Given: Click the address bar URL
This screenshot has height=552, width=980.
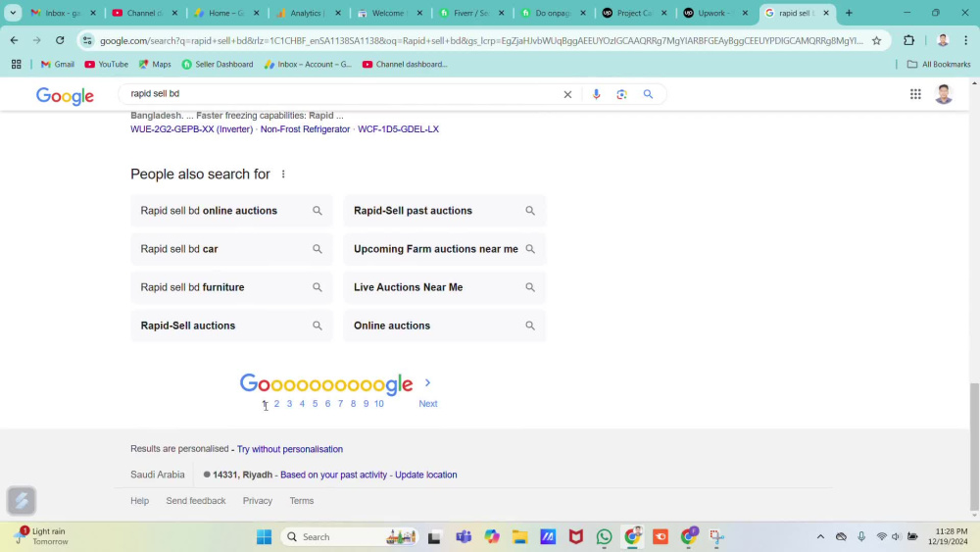Looking at the screenshot, I should [481, 40].
